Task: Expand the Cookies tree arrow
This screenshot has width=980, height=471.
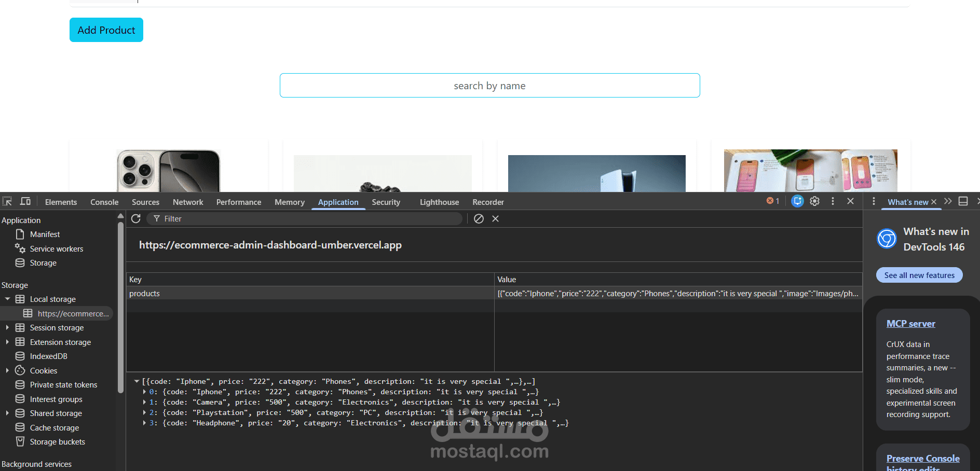Action: tap(7, 371)
